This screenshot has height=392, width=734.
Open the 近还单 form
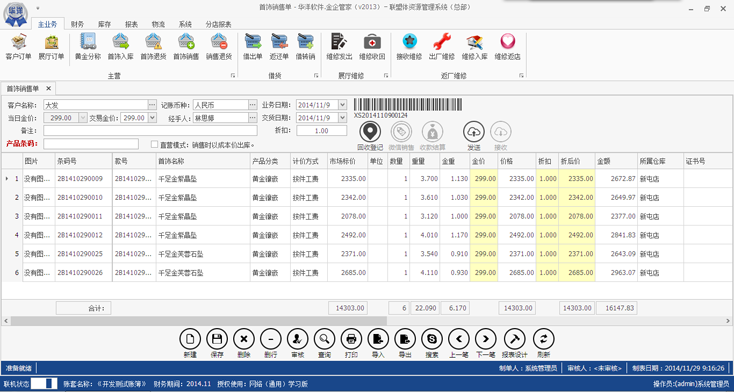point(279,47)
